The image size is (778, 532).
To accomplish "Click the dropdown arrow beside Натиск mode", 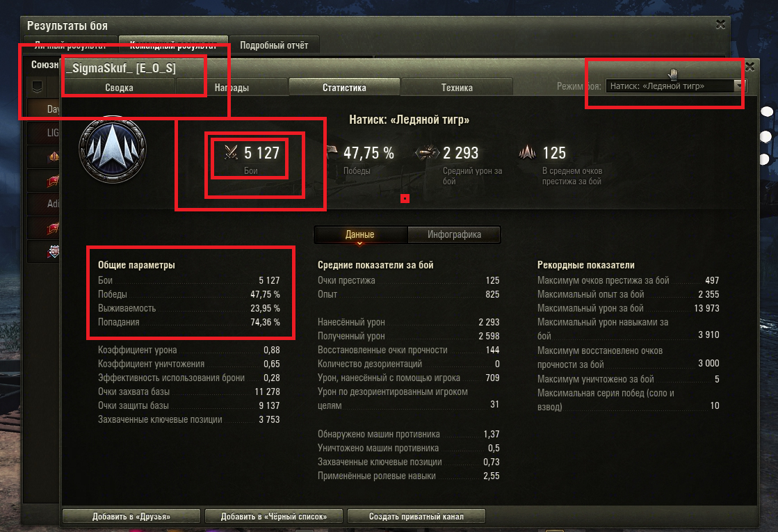I will [x=739, y=86].
